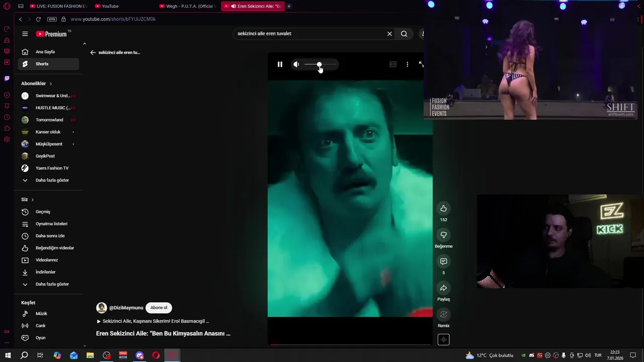
Task: Like the Short with thumbs up
Action: click(x=443, y=208)
